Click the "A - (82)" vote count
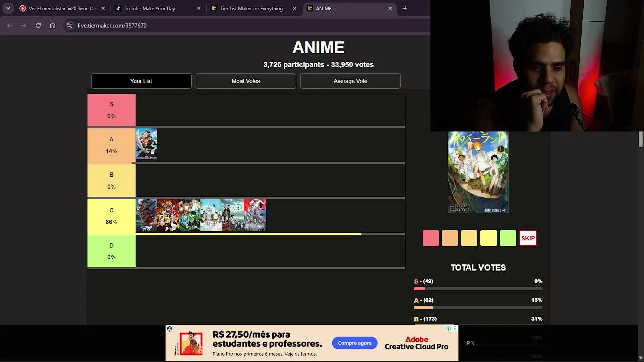Viewport: 644px width, 362px height. [x=424, y=300]
